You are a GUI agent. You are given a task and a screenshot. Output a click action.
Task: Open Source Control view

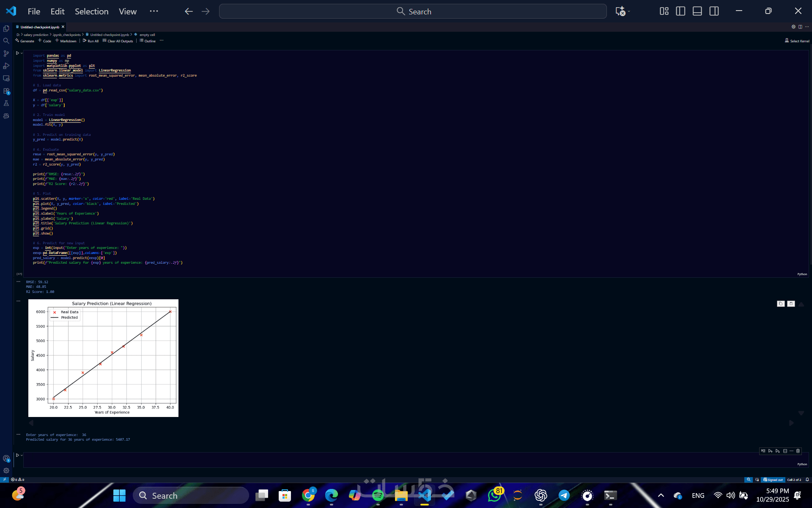(6, 53)
